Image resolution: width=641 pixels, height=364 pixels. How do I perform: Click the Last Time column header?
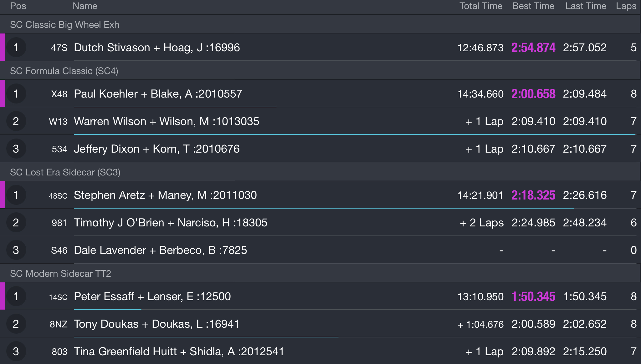pyautogui.click(x=586, y=6)
